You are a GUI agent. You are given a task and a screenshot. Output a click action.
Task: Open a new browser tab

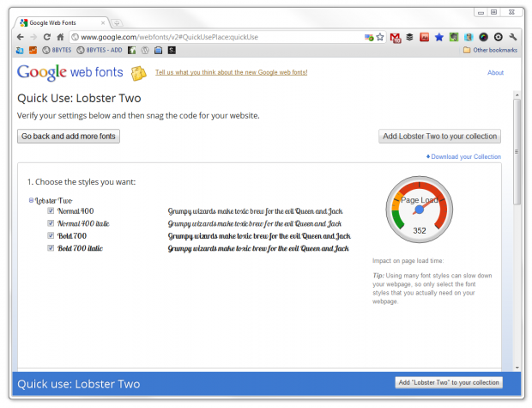point(117,23)
